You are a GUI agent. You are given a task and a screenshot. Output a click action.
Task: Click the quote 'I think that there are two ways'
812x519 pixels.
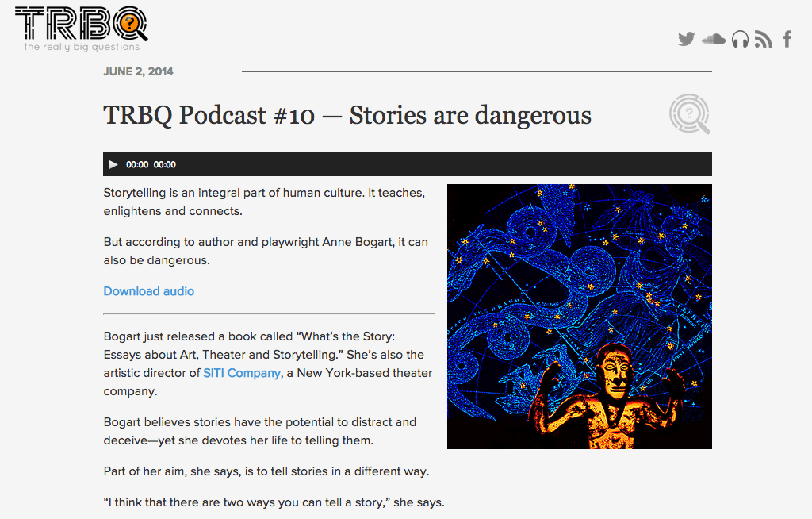pos(274,502)
